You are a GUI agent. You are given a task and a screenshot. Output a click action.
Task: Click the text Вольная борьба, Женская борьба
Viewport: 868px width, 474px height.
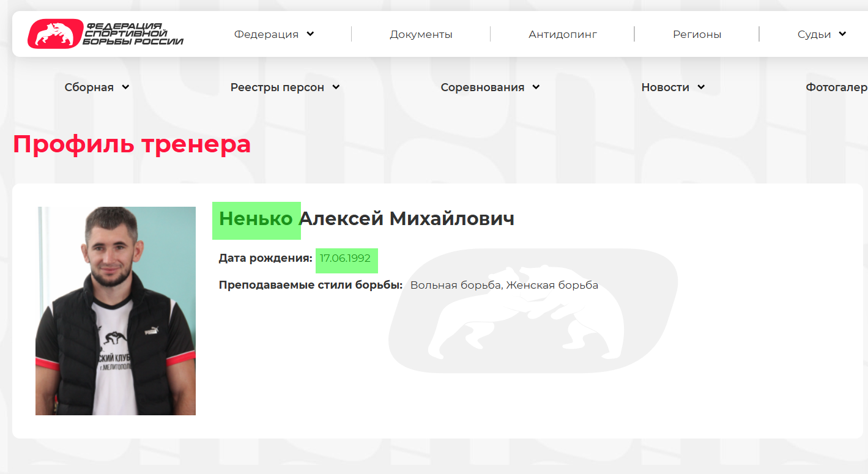click(x=505, y=284)
